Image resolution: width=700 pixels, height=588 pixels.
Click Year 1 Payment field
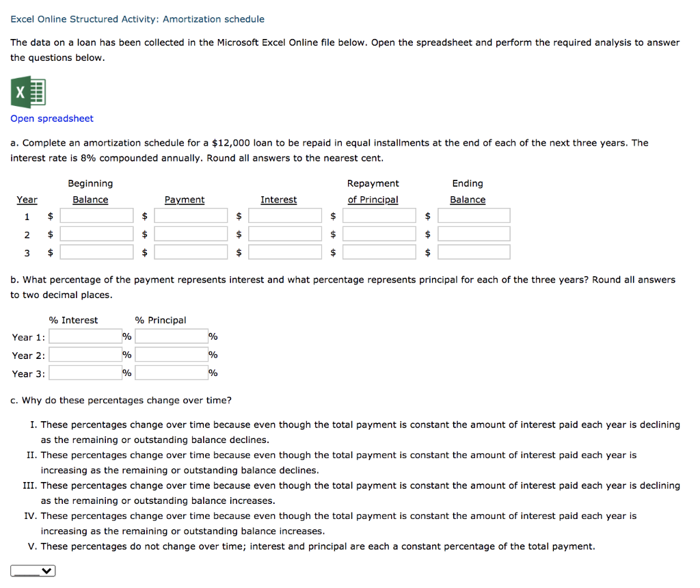pos(191,215)
